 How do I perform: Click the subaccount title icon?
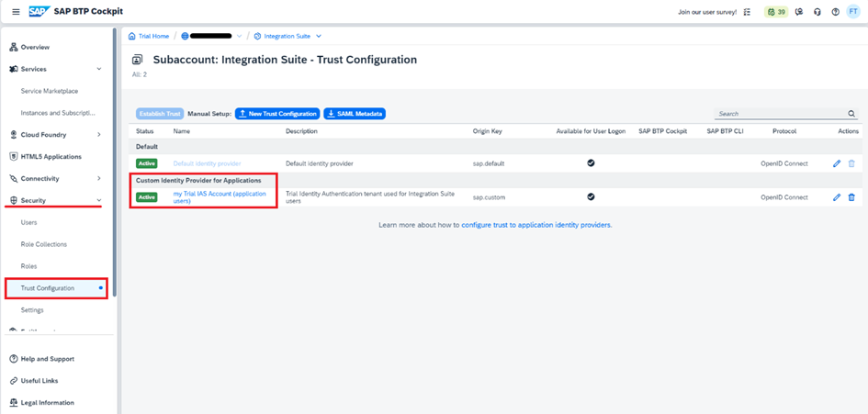(138, 60)
